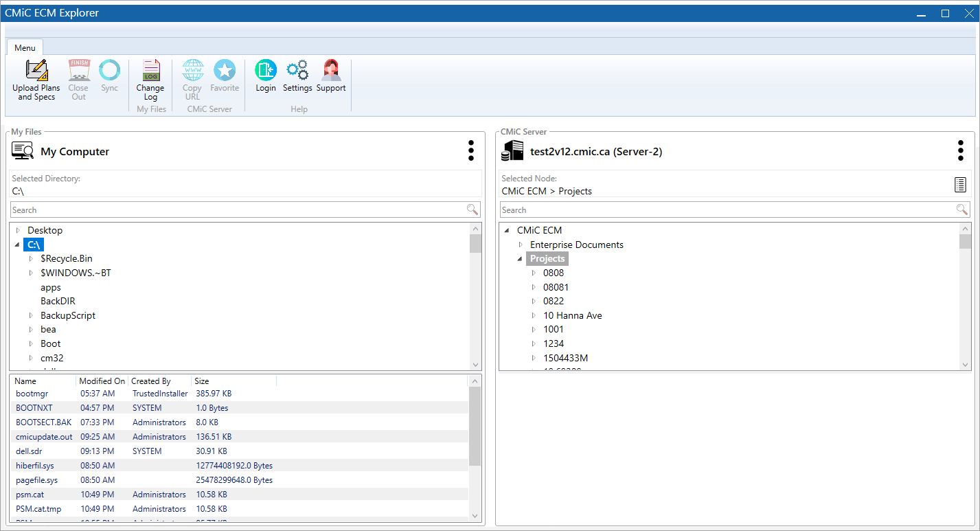Select the BOOTNXT file
Screen dimensions: 980x531
point(240,408)
